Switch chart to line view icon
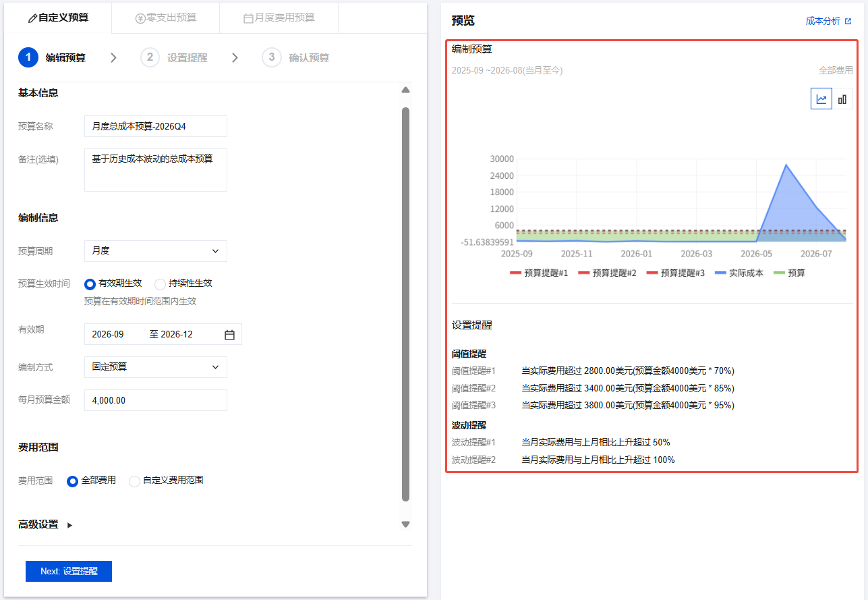The image size is (868, 600). click(x=821, y=99)
